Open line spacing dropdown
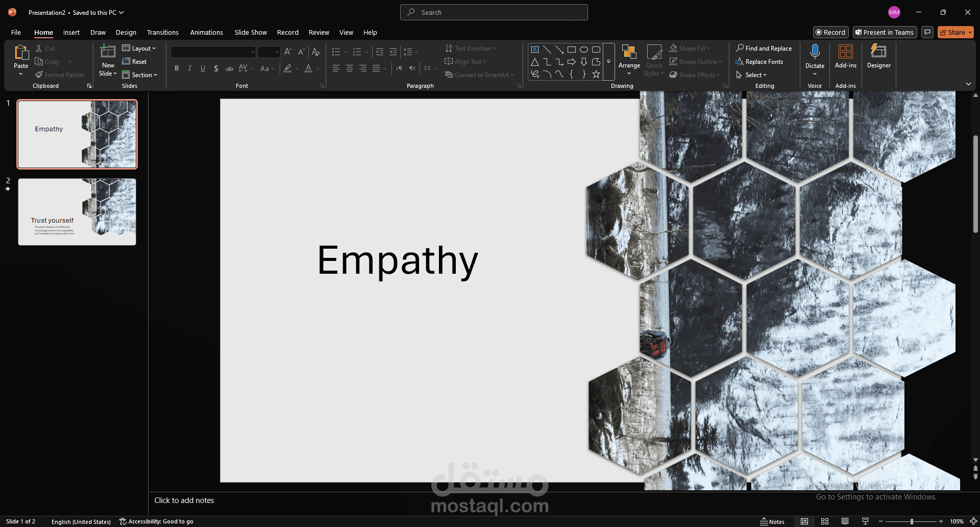The height and width of the screenshot is (527, 980). [410, 52]
